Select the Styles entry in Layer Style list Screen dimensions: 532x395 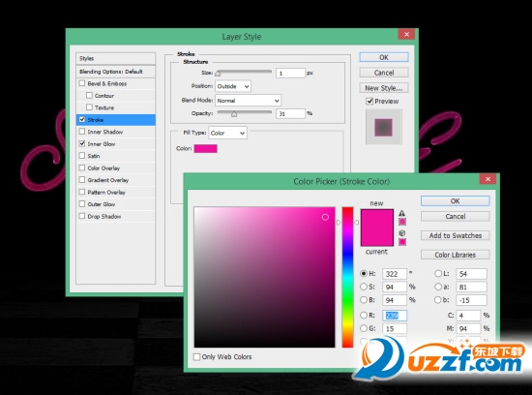coord(116,58)
